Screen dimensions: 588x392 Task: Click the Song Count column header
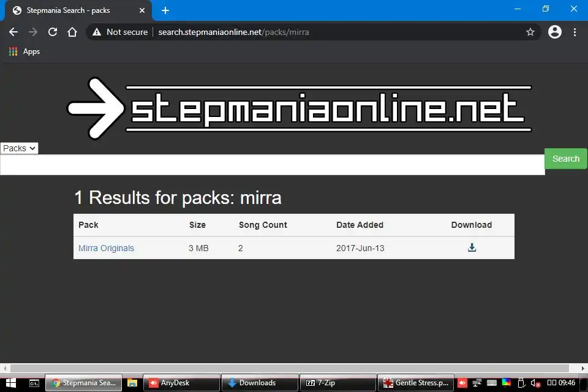263,225
